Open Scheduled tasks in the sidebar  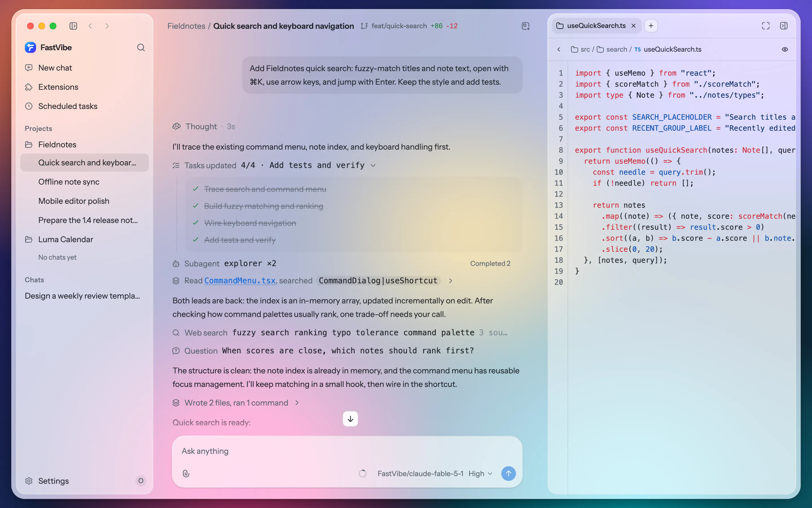tap(85, 106)
